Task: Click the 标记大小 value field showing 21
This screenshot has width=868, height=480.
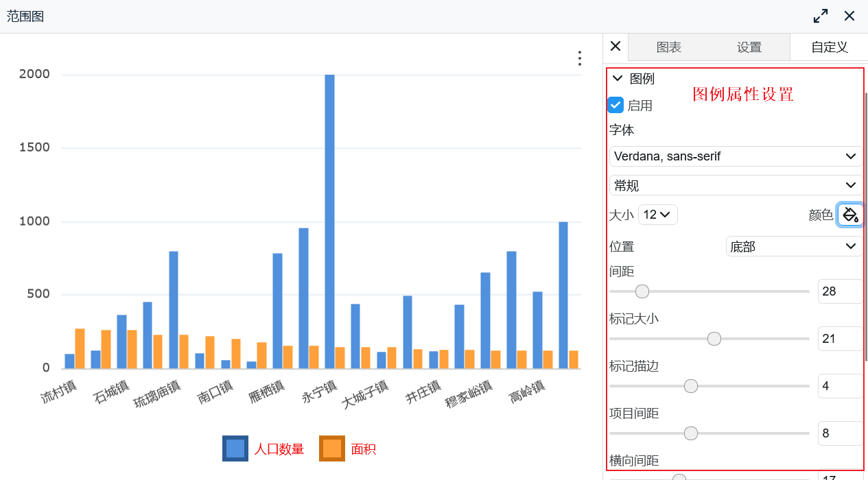Action: (x=840, y=339)
